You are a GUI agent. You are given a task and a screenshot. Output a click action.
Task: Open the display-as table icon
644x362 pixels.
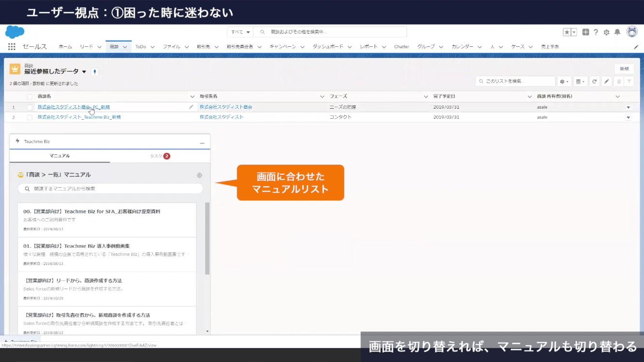(581, 82)
